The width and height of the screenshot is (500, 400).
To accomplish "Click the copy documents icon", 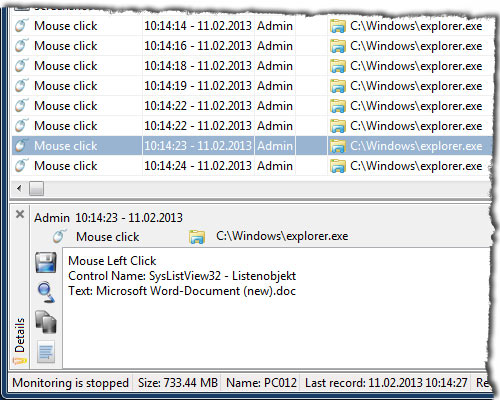I will point(46,322).
